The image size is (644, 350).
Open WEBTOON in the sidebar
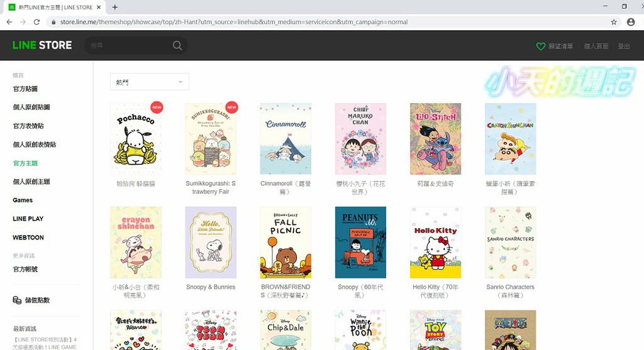coord(28,238)
